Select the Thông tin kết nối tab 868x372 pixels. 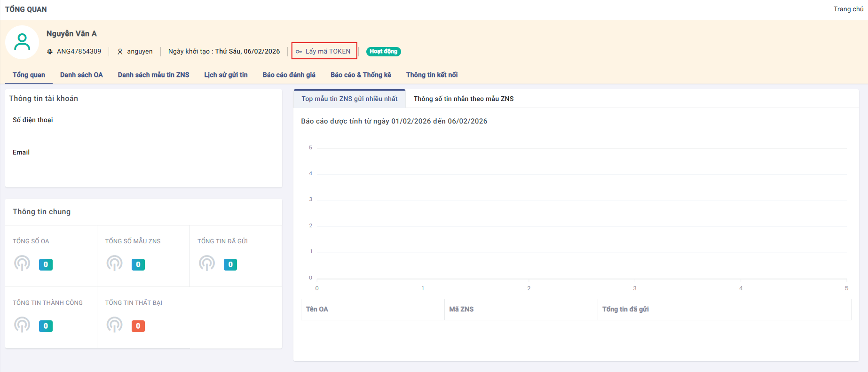(432, 75)
